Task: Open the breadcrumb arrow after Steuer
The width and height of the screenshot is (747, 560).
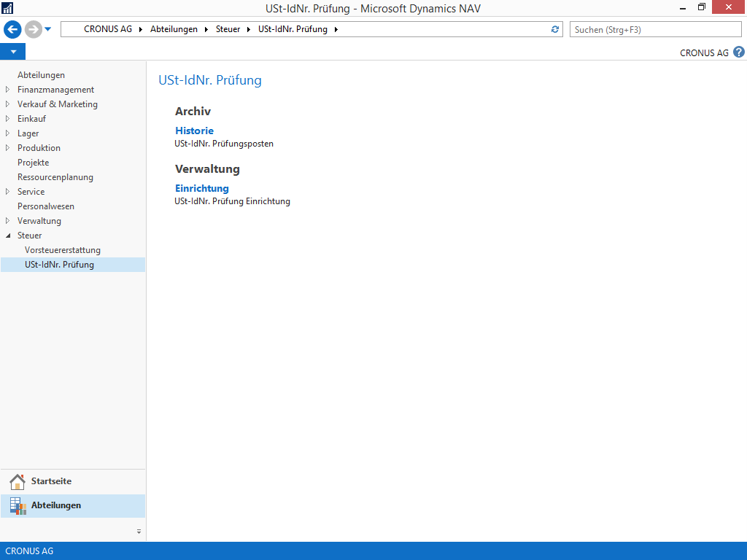Action: [x=249, y=29]
